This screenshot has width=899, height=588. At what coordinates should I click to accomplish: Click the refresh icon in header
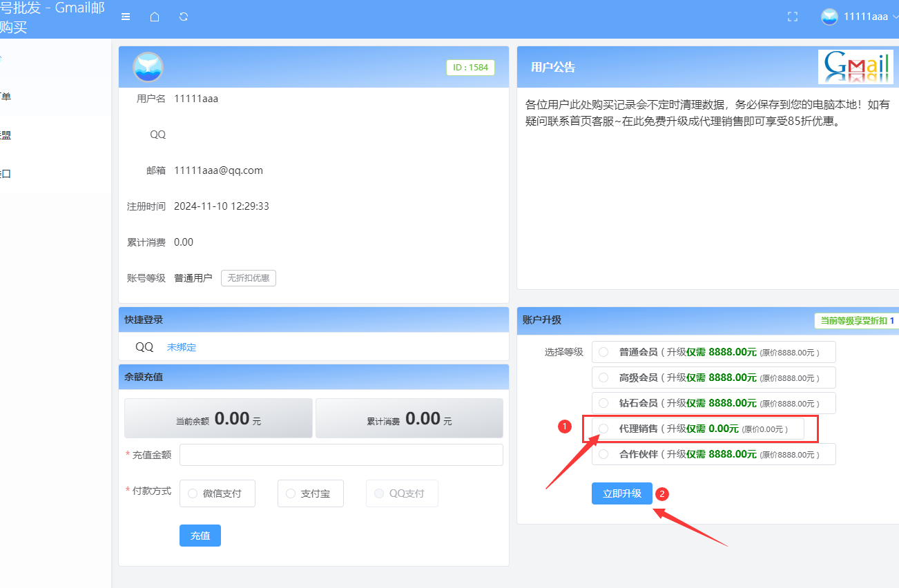(x=184, y=17)
